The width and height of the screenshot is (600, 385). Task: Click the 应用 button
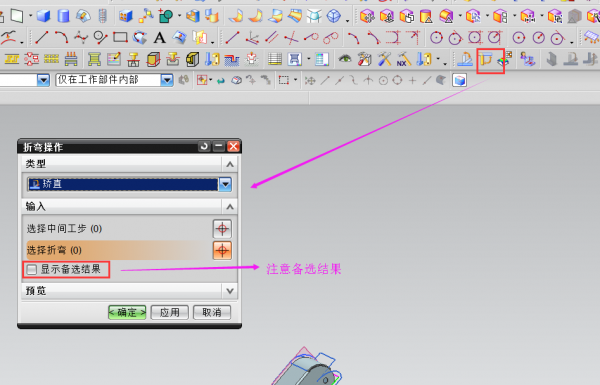point(170,312)
